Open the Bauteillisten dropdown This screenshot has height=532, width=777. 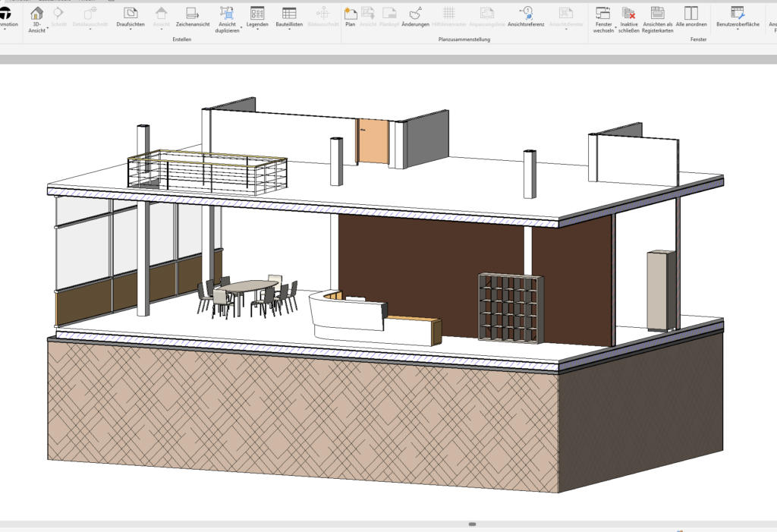coord(289,30)
